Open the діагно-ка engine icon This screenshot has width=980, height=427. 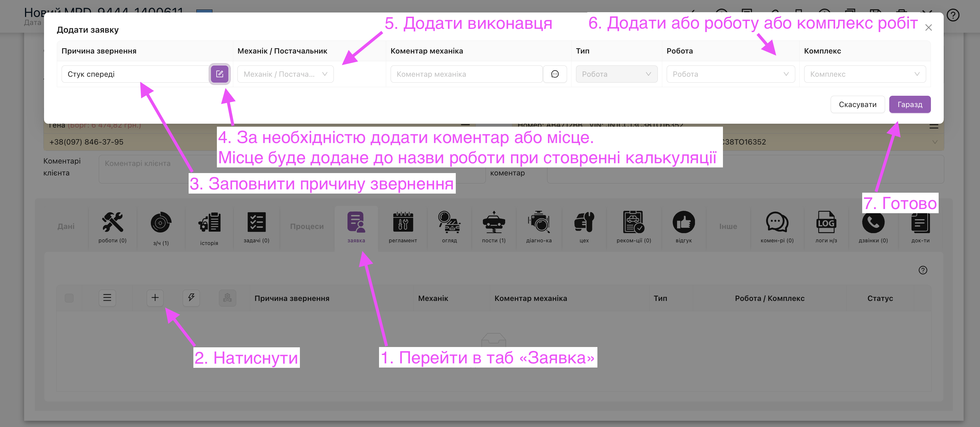point(538,227)
